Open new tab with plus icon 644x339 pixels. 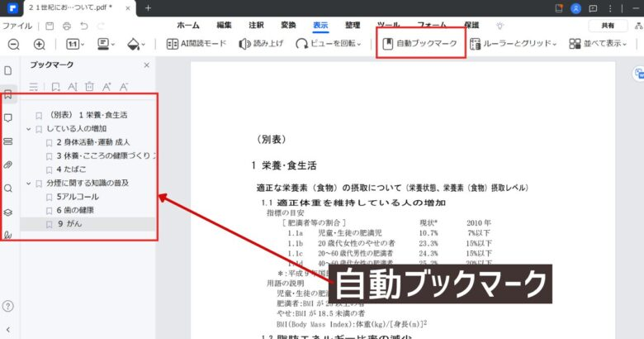click(x=148, y=7)
